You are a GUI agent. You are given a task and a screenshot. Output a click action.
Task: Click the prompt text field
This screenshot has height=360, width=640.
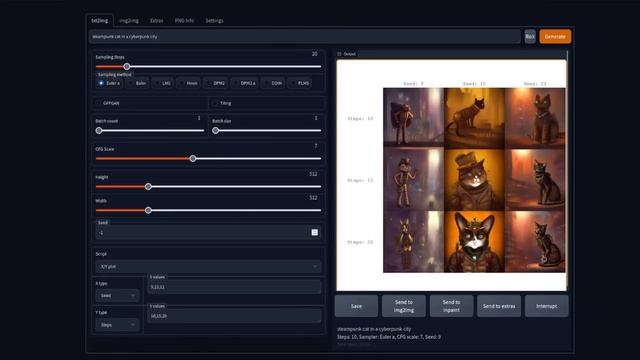[x=304, y=36]
